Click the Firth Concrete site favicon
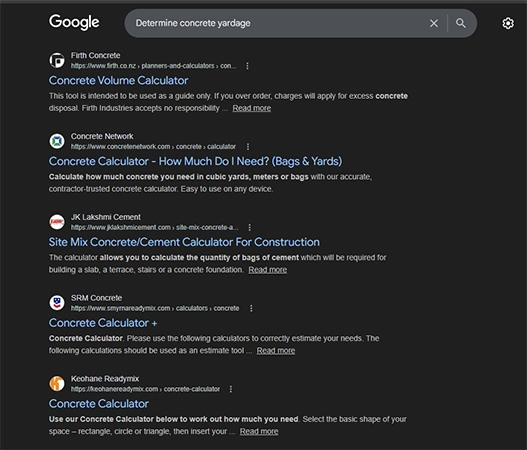This screenshot has height=450, width=527. (57, 60)
